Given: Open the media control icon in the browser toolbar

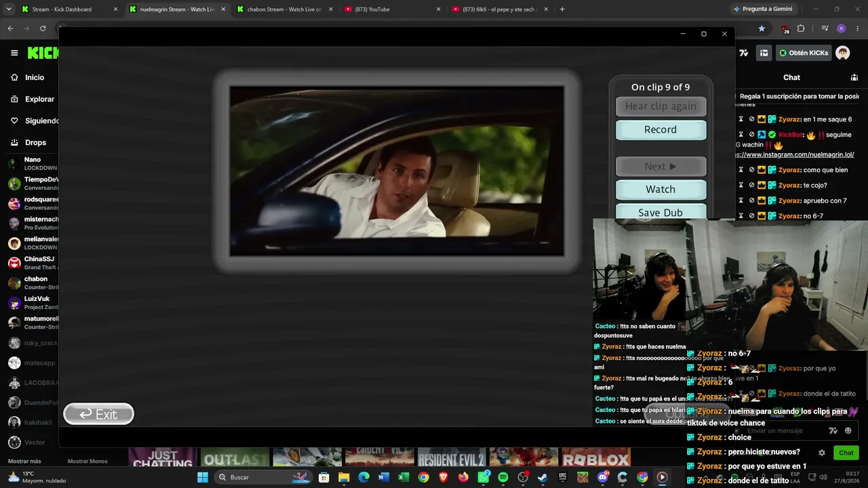Looking at the screenshot, I should [825, 28].
